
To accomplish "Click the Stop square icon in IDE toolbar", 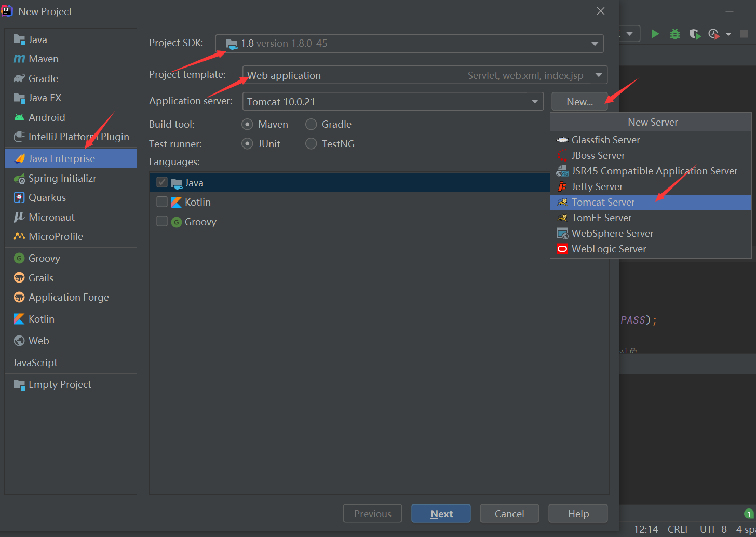I will tap(744, 34).
